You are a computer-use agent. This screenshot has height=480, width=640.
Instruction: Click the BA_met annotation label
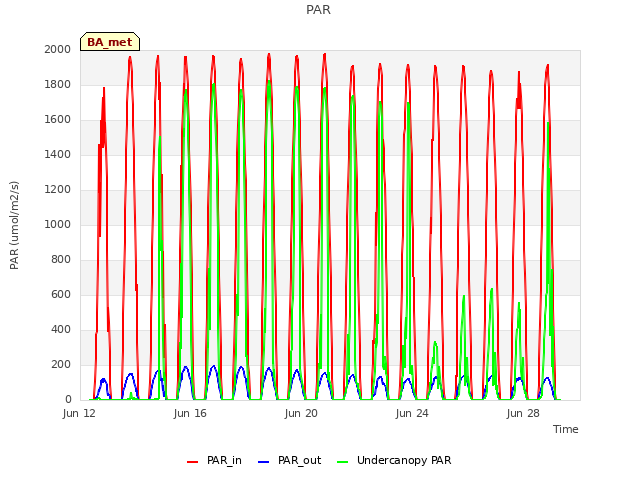click(x=110, y=42)
